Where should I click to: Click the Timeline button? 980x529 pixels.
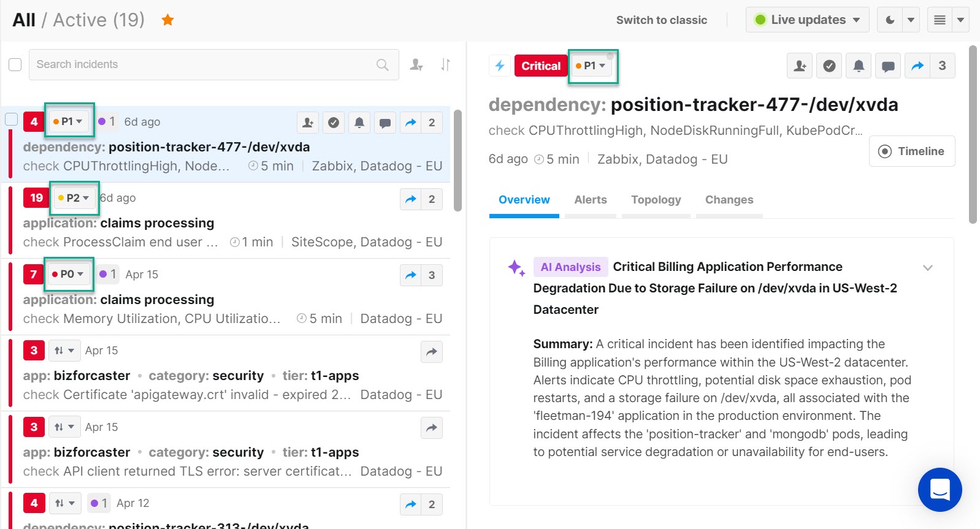coord(911,151)
